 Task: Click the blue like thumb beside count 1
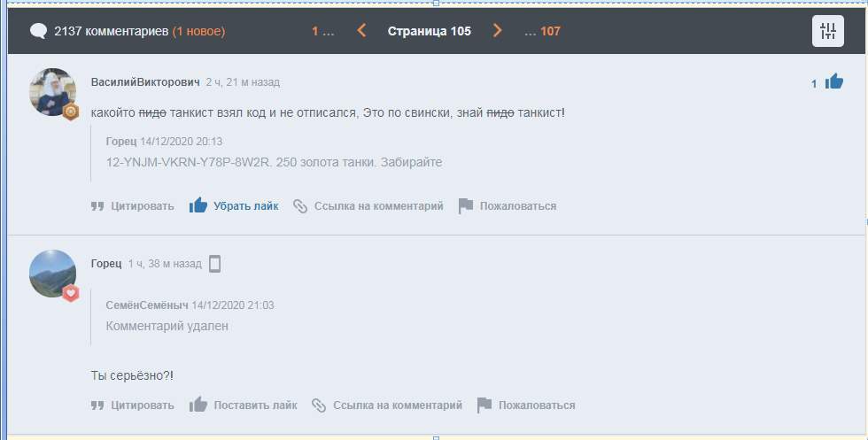point(833,82)
